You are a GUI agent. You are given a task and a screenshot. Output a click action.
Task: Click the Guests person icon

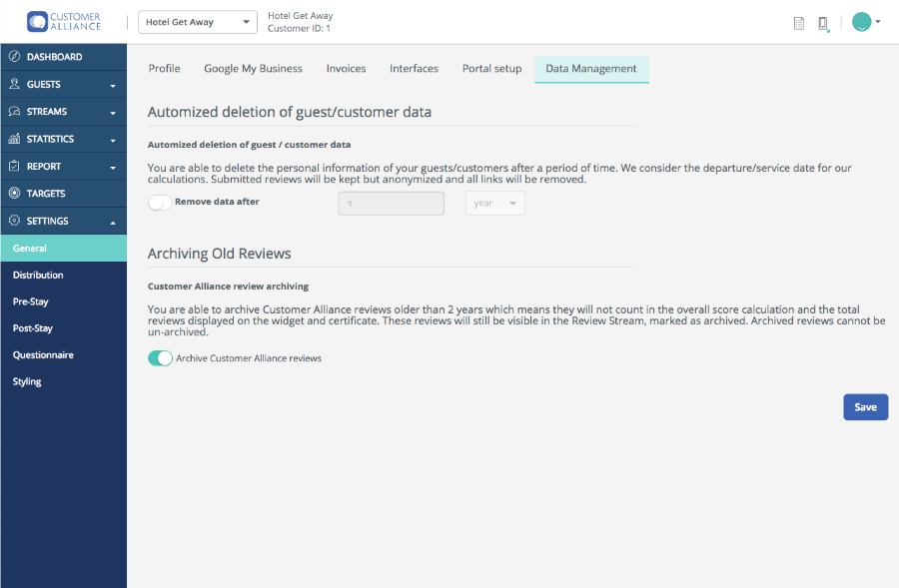[14, 84]
